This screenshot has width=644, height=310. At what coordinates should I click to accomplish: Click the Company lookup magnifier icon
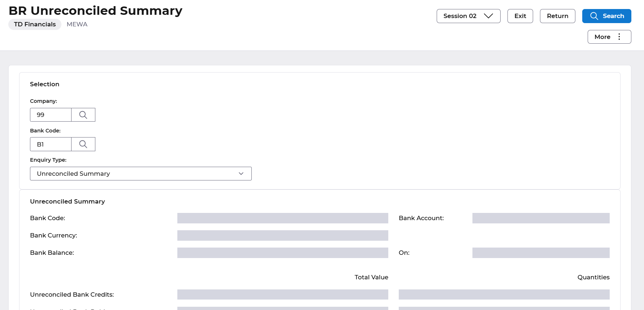click(x=83, y=115)
